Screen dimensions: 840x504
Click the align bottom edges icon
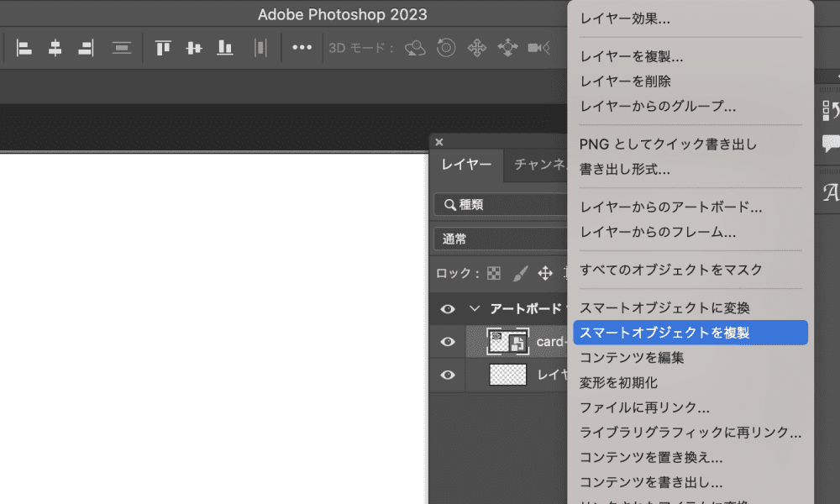[x=225, y=48]
